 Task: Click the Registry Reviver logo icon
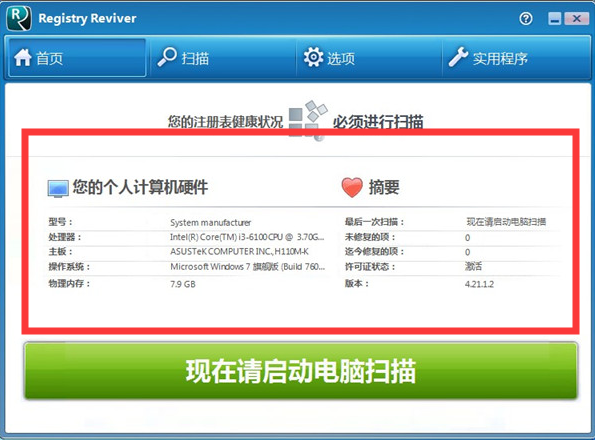(19, 19)
